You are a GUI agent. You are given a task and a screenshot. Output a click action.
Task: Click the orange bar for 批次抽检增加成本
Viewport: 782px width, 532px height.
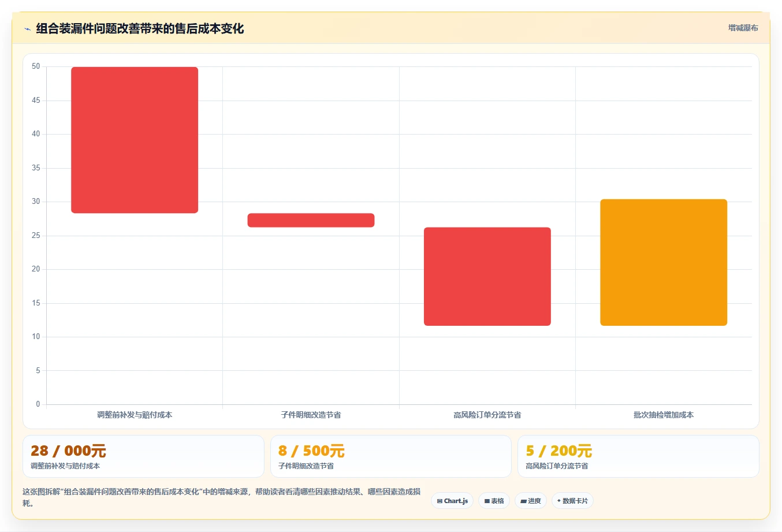(664, 262)
